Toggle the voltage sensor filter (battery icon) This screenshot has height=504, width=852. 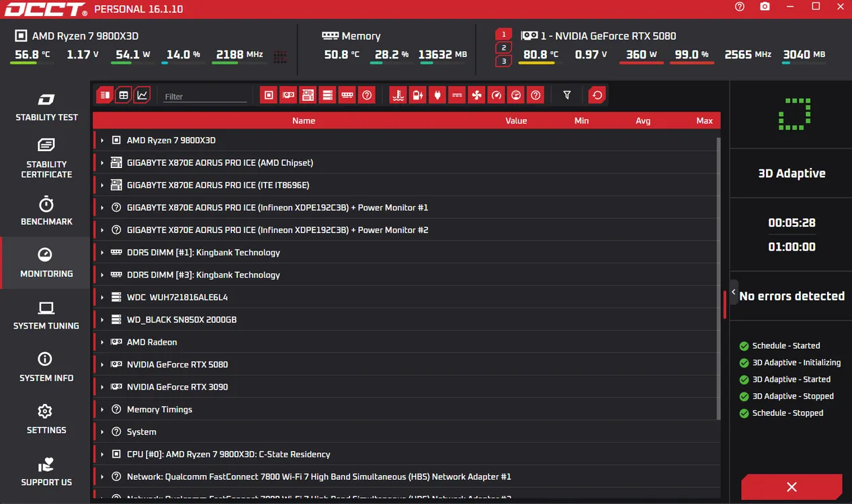418,95
